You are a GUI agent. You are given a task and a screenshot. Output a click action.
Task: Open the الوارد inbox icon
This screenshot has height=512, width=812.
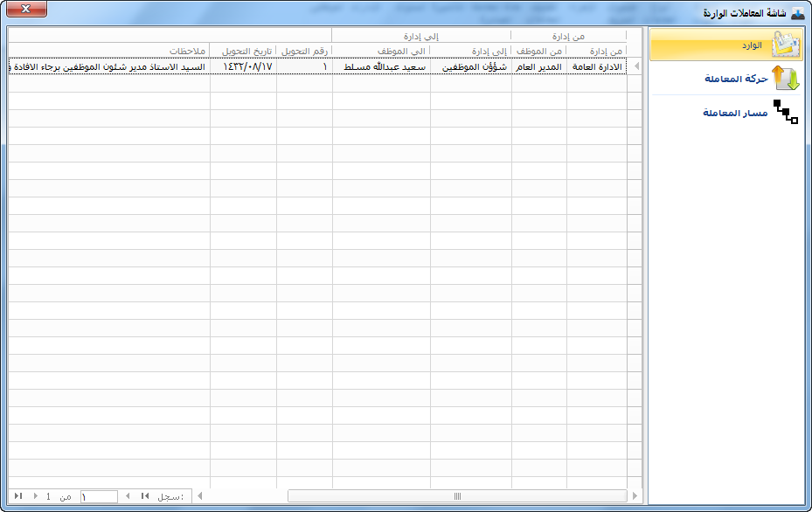[785, 45]
